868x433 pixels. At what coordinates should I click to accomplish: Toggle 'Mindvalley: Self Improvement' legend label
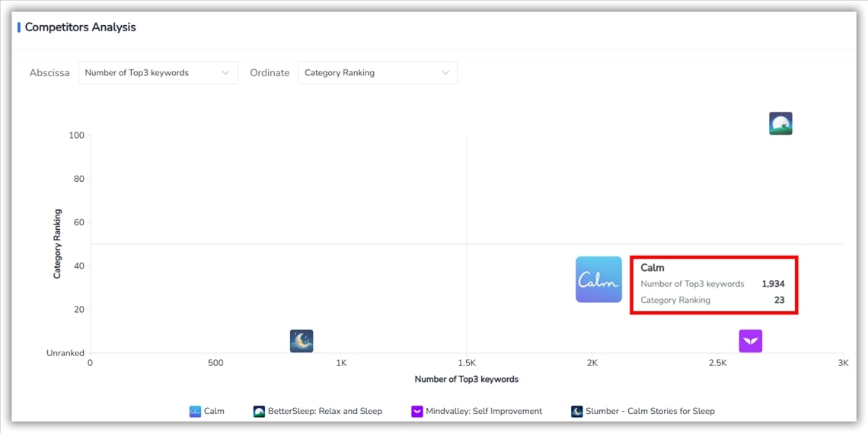pos(483,412)
